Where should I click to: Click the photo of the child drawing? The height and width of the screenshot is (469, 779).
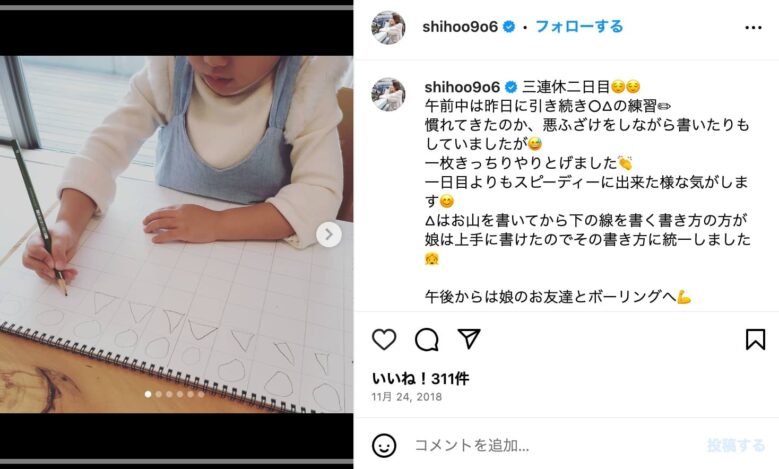[176, 234]
